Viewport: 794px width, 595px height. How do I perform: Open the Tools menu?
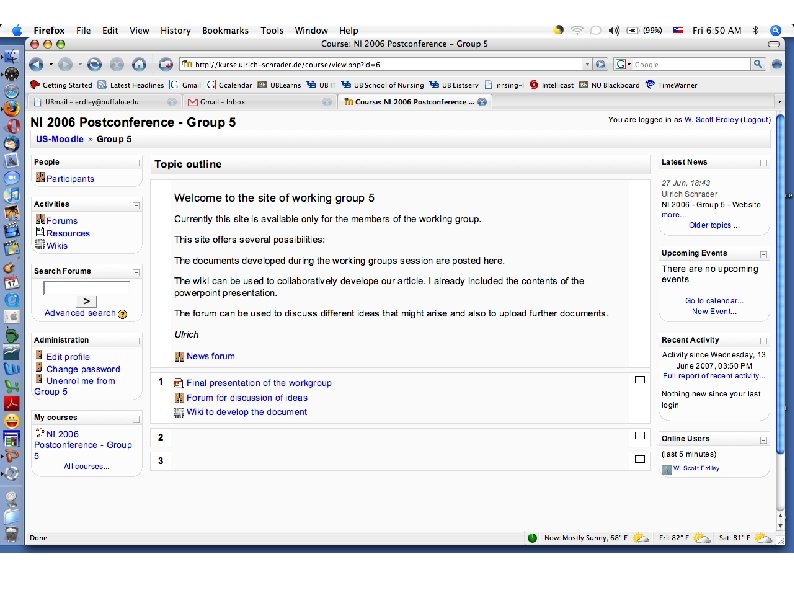click(x=272, y=30)
